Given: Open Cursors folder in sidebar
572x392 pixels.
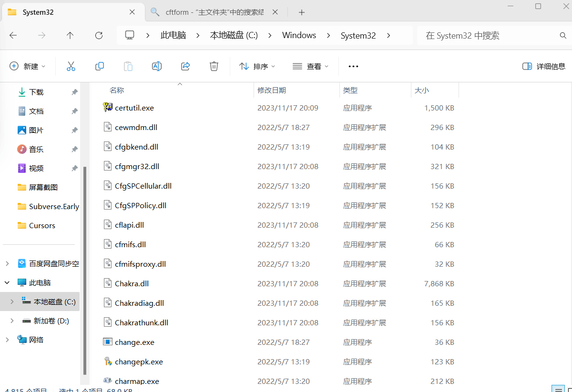Looking at the screenshot, I should [36, 225].
